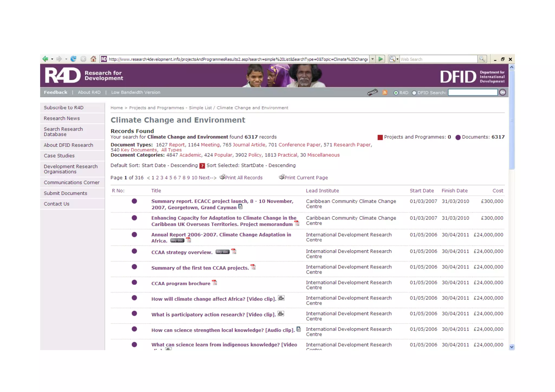
Task: Open Research News sidebar item
Action: 72,119
